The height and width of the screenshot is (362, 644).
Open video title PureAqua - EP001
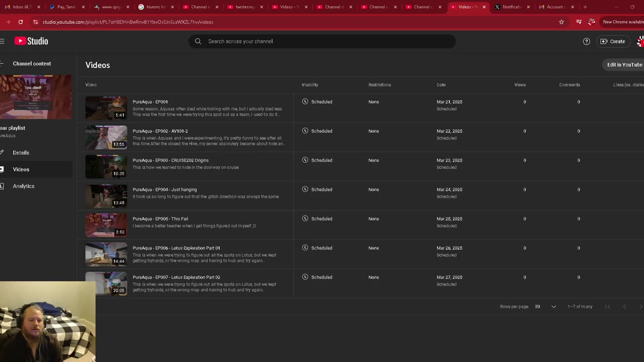coord(150,102)
